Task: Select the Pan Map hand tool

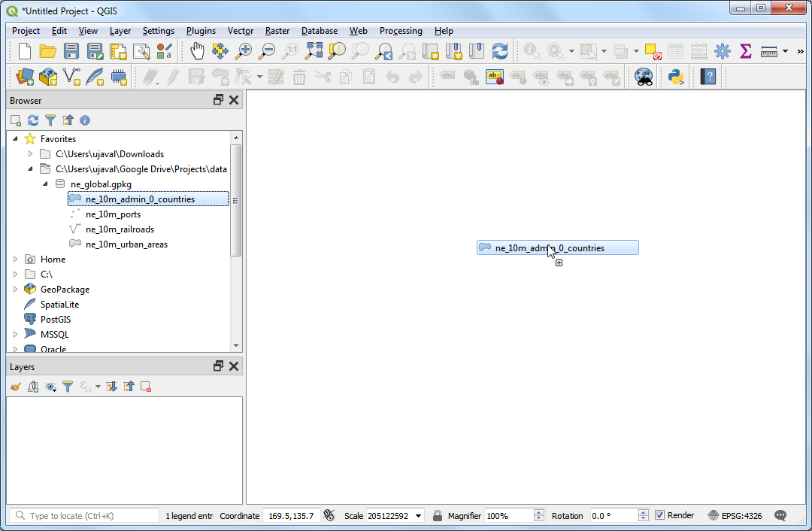Action: (197, 51)
